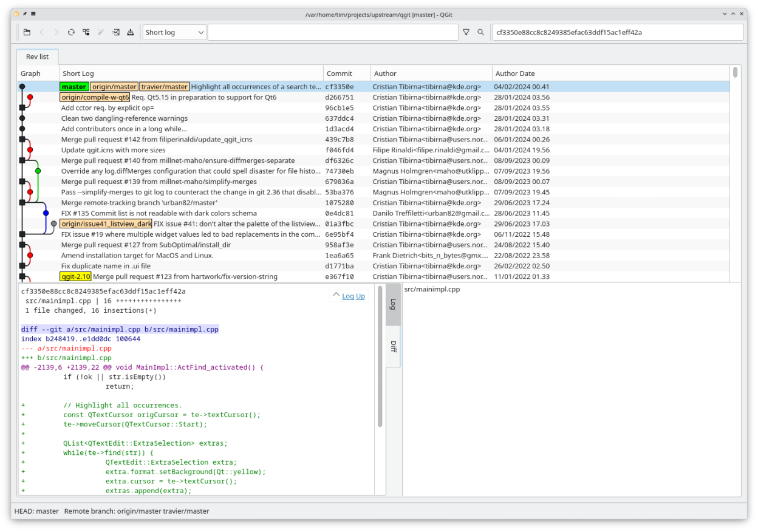Click the filter funnel icon
This screenshot has height=532, width=758.
point(466,33)
